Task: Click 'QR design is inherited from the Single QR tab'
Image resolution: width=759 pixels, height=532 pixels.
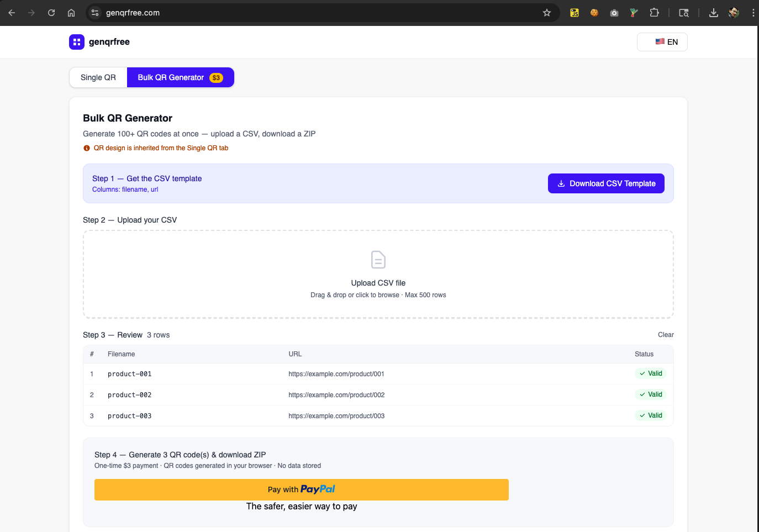Action: click(161, 148)
